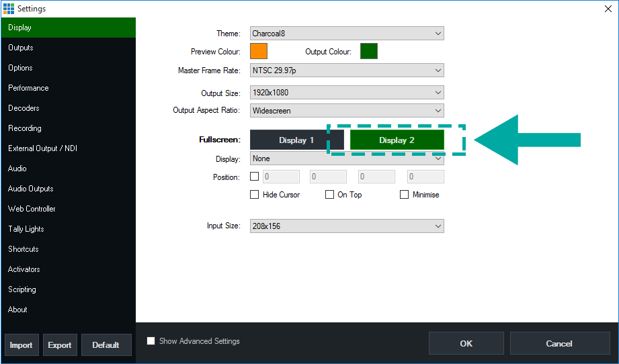Expand the Master Frame Rate dropdown
619x364 pixels.
[x=347, y=71]
